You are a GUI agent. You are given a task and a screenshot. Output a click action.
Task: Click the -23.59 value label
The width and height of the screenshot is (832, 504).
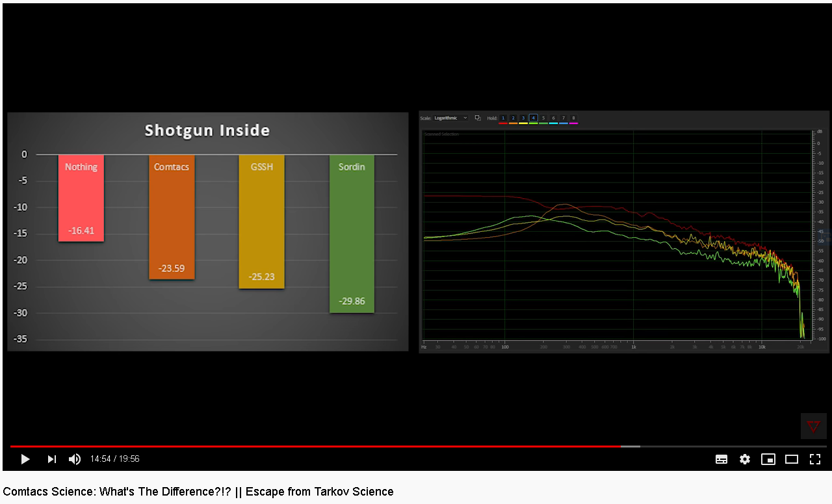172,268
